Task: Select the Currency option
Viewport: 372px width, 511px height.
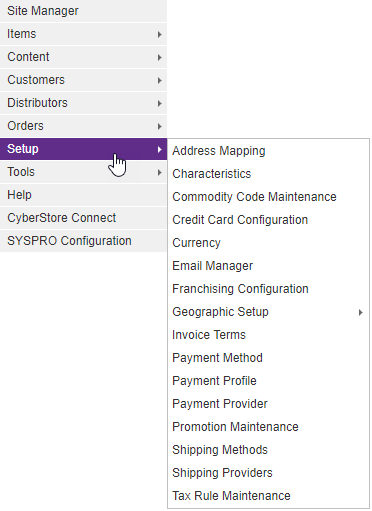Action: point(268,243)
